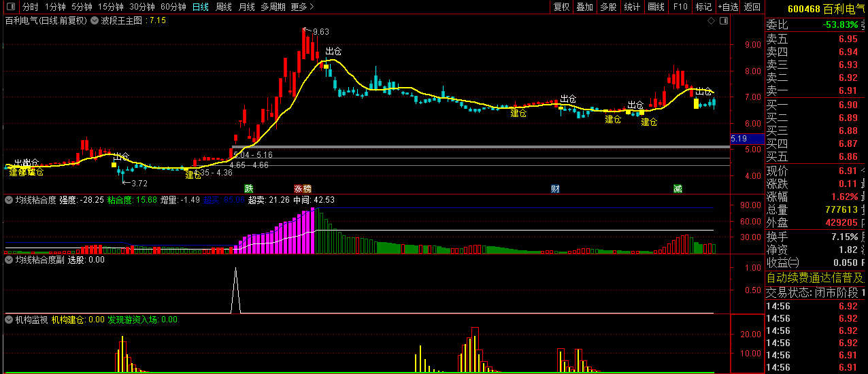Click the 买四 6.87 quote row

tap(816, 143)
